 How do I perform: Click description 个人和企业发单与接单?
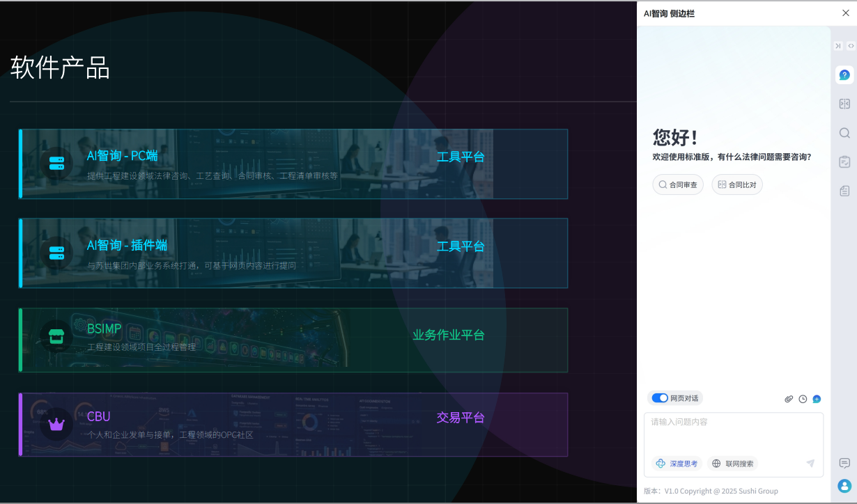coord(130,435)
